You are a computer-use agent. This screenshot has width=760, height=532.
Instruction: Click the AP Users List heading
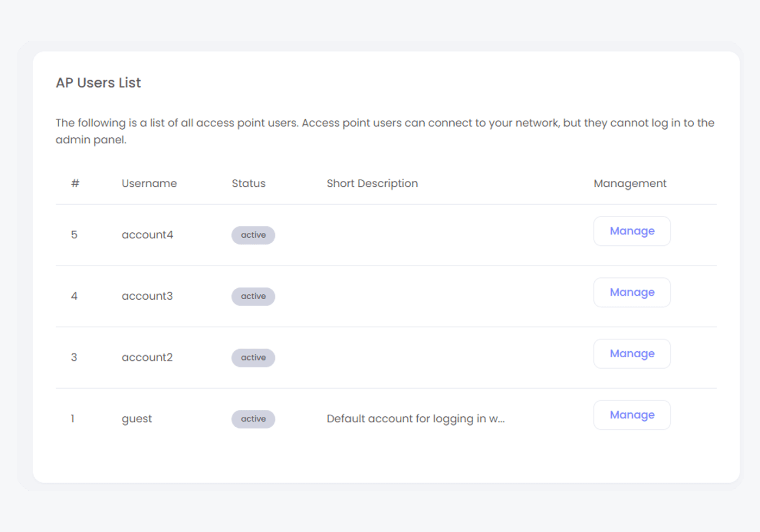tap(98, 83)
